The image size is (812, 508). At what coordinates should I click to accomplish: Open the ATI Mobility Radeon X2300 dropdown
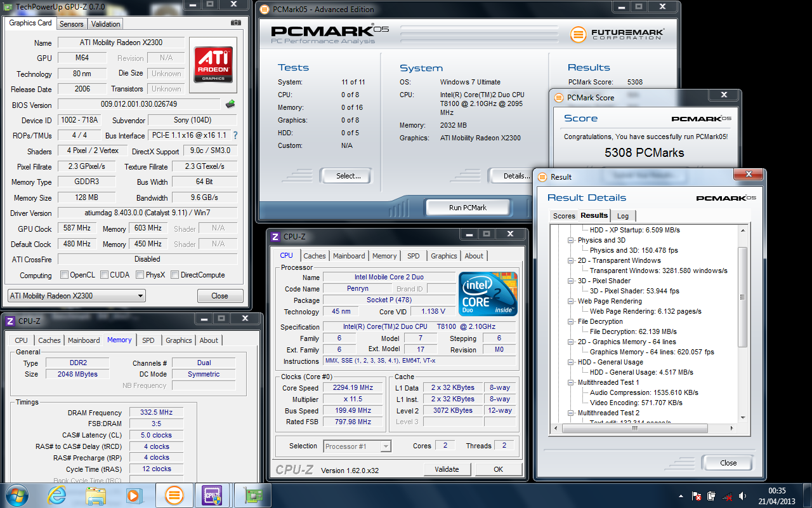(x=76, y=295)
